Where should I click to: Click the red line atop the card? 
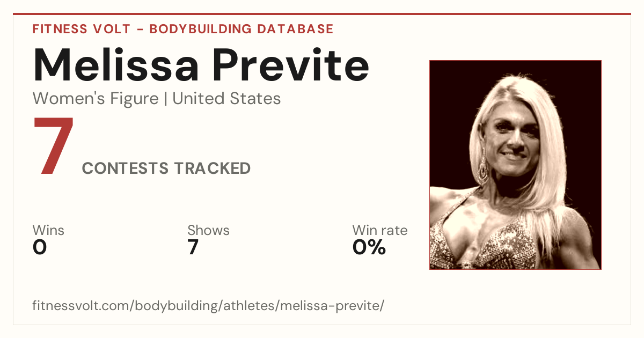pyautogui.click(x=322, y=14)
